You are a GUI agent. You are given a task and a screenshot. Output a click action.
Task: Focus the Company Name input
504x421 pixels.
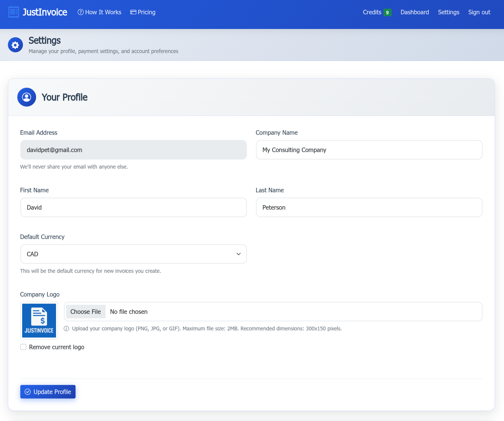click(x=369, y=150)
